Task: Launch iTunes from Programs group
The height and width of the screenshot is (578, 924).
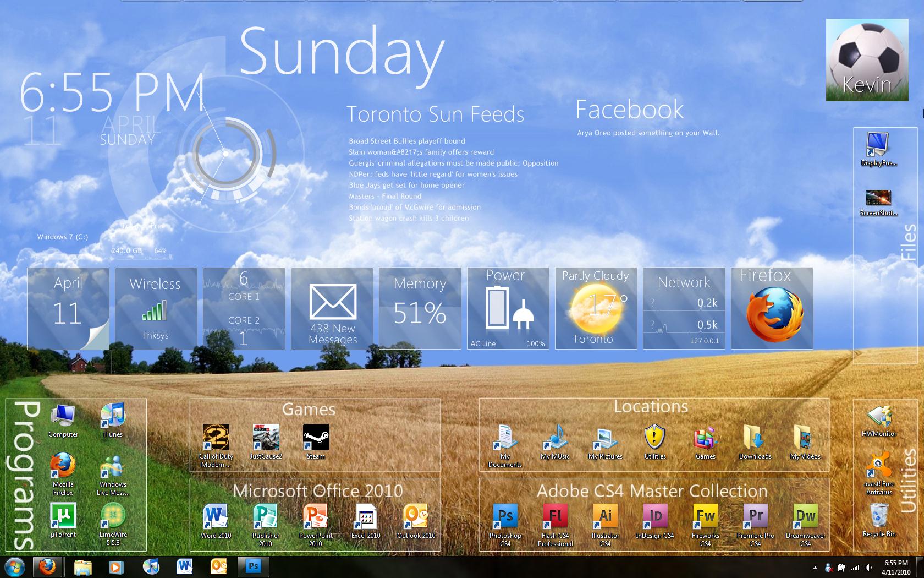Action: click(113, 421)
